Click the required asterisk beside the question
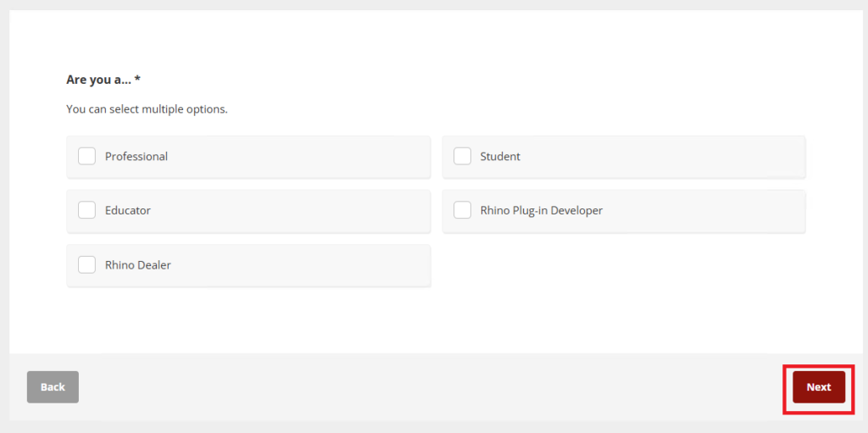 (137, 79)
